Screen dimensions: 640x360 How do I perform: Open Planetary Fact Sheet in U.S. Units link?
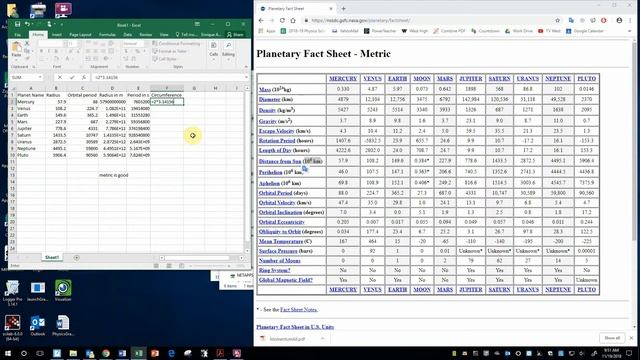[295, 327]
